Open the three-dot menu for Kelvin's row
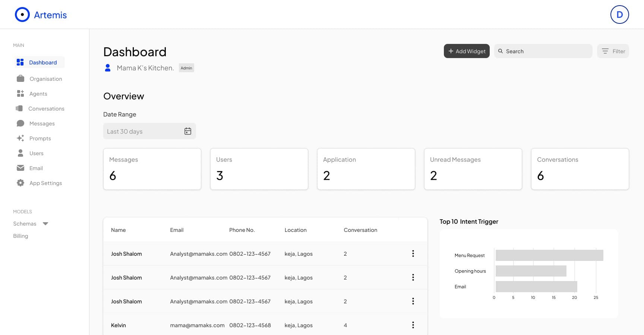 pos(413,325)
